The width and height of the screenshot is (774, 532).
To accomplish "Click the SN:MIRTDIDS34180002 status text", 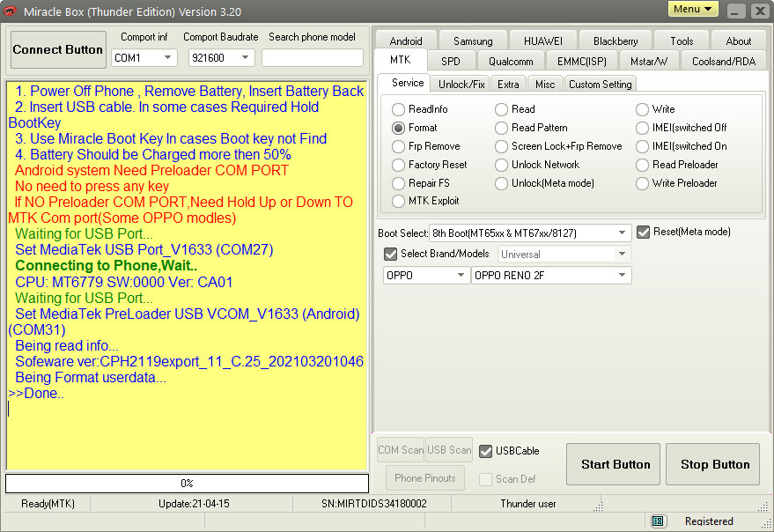I will tap(373, 504).
